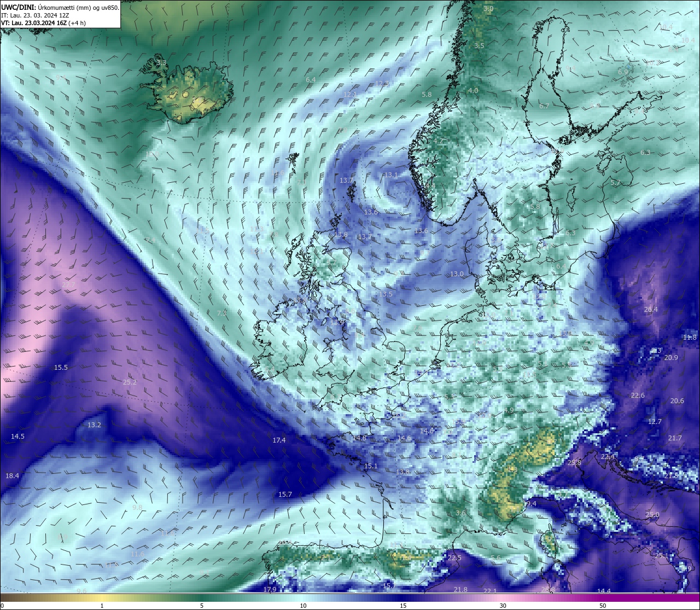
Task: Click the 21.8 value label
Action: [x=460, y=589]
